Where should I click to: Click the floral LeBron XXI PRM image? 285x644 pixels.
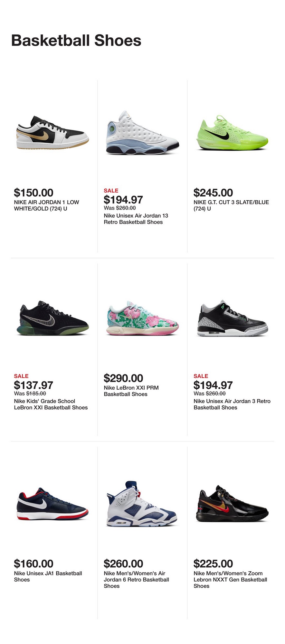point(142,319)
